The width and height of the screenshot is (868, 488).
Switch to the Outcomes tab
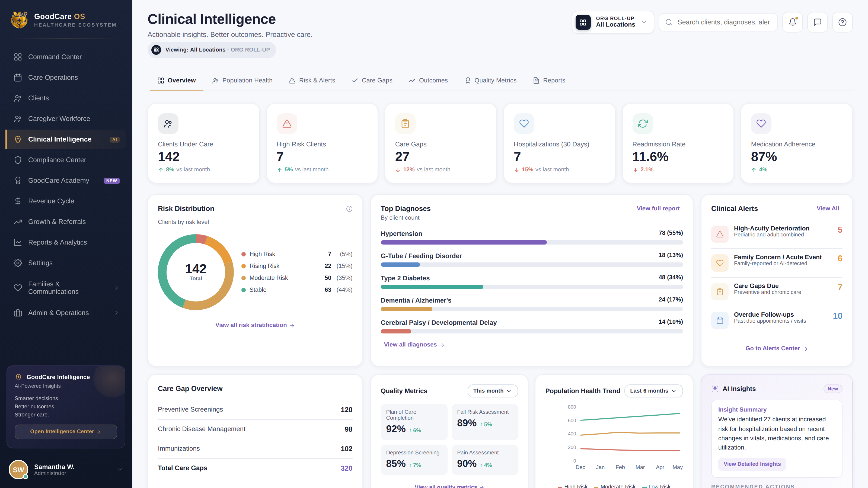(428, 81)
